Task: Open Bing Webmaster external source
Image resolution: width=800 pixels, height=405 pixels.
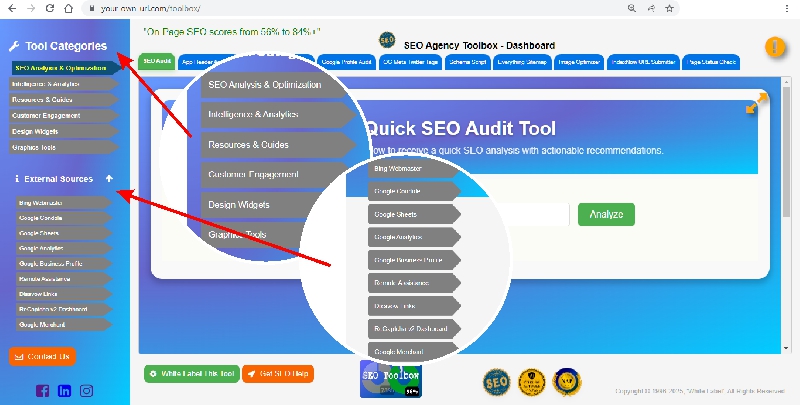Action: [x=64, y=202]
